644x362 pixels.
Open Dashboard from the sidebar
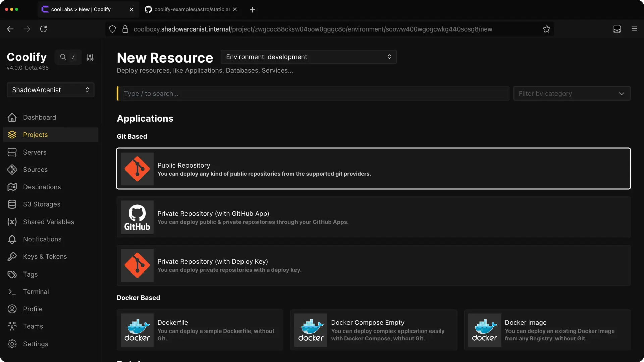point(39,117)
